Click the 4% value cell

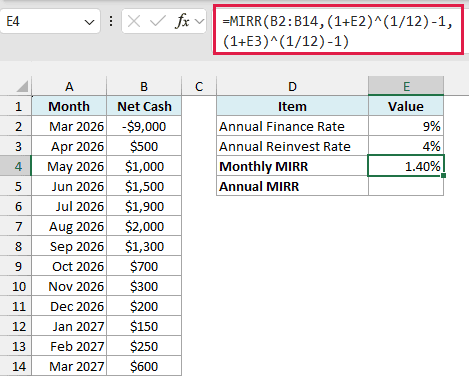coord(406,146)
